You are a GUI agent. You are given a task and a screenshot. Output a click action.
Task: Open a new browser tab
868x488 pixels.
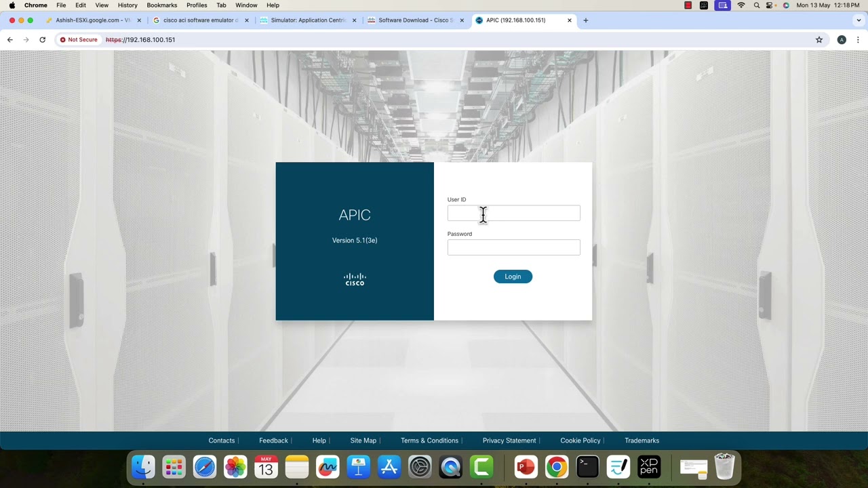coord(586,20)
